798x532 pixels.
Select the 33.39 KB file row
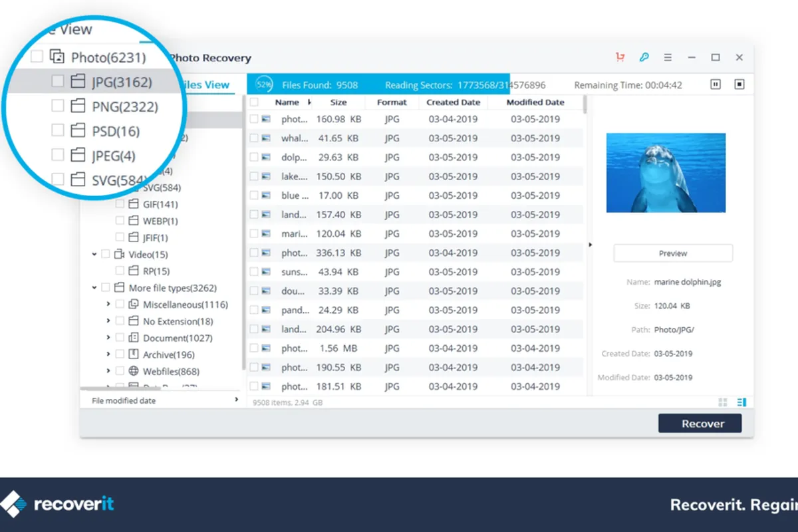click(x=415, y=291)
